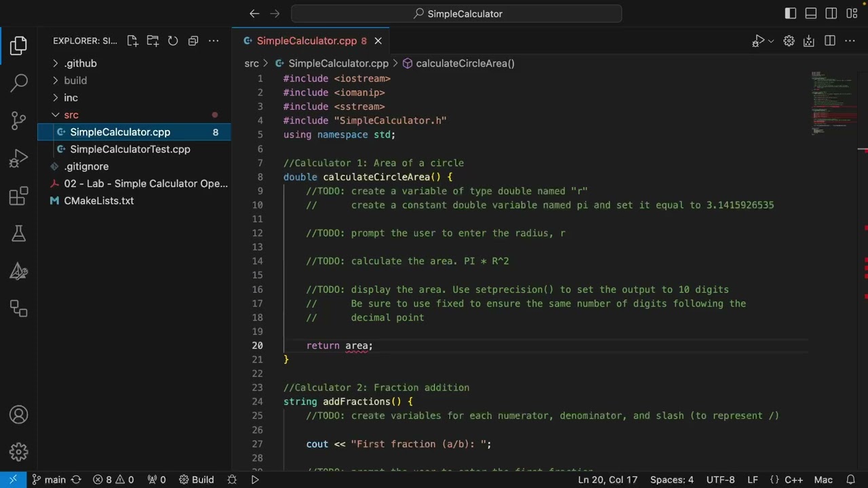Screen dimensions: 868x488
Task: Click the Mac configuration in status bar
Action: tap(823, 479)
